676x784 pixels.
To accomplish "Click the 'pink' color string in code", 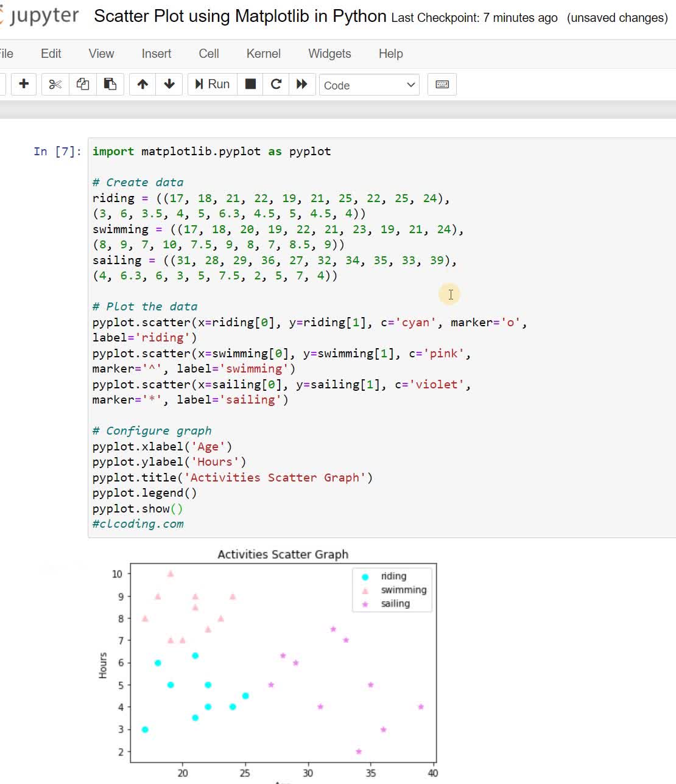I will pos(443,354).
